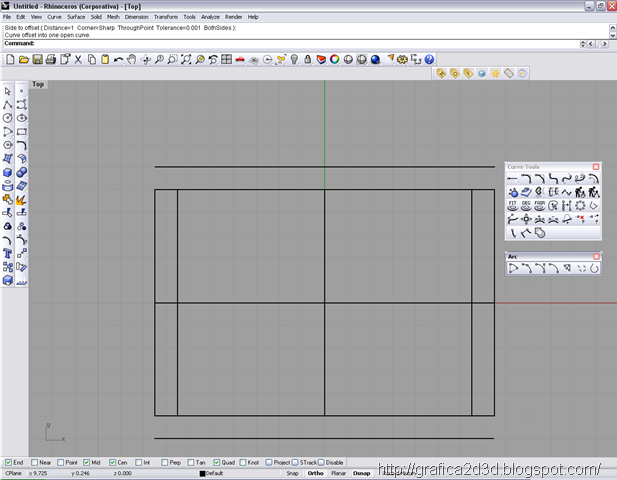The image size is (617, 480).
Task: Open the Transform menu
Action: [x=166, y=17]
